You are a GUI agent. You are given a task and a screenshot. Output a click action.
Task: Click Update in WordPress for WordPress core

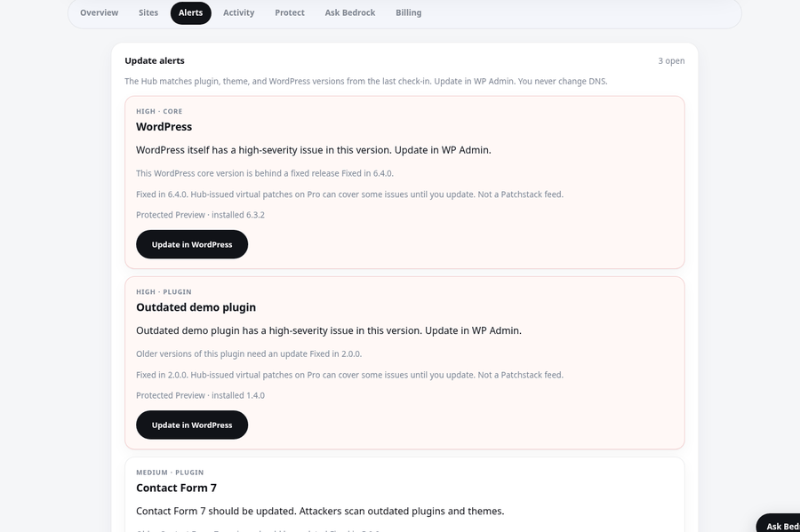192,244
